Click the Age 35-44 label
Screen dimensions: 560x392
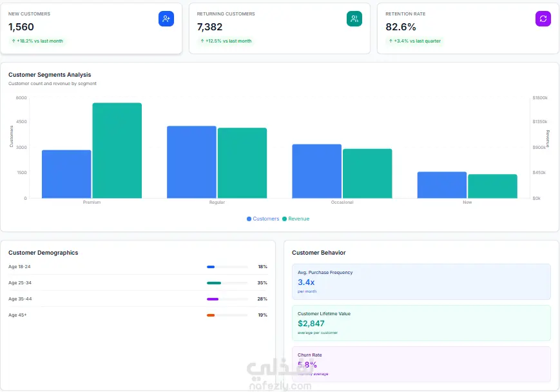[20, 299]
